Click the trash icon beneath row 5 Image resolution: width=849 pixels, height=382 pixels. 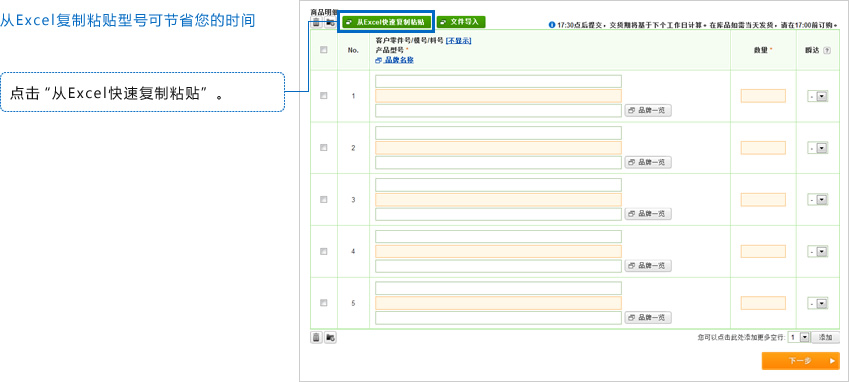pos(316,338)
